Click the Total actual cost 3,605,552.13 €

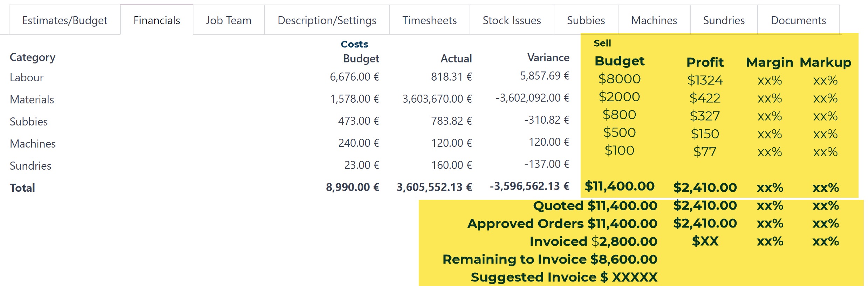(x=434, y=187)
